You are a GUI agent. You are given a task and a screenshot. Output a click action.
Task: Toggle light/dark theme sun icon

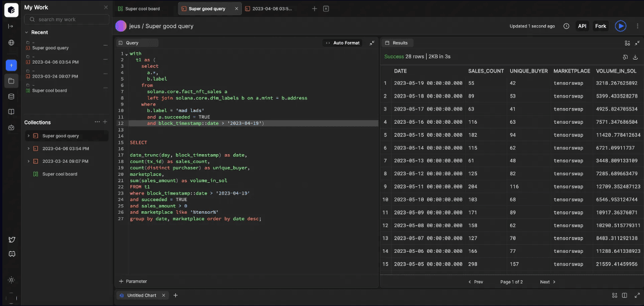[x=11, y=280]
